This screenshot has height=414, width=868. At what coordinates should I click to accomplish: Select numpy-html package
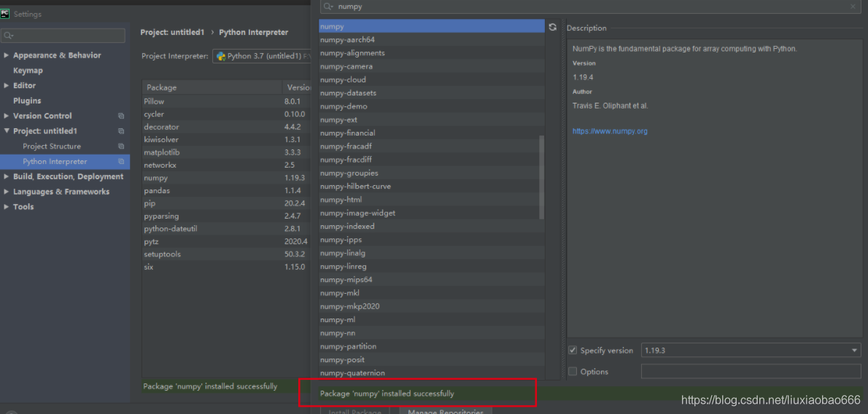point(431,200)
